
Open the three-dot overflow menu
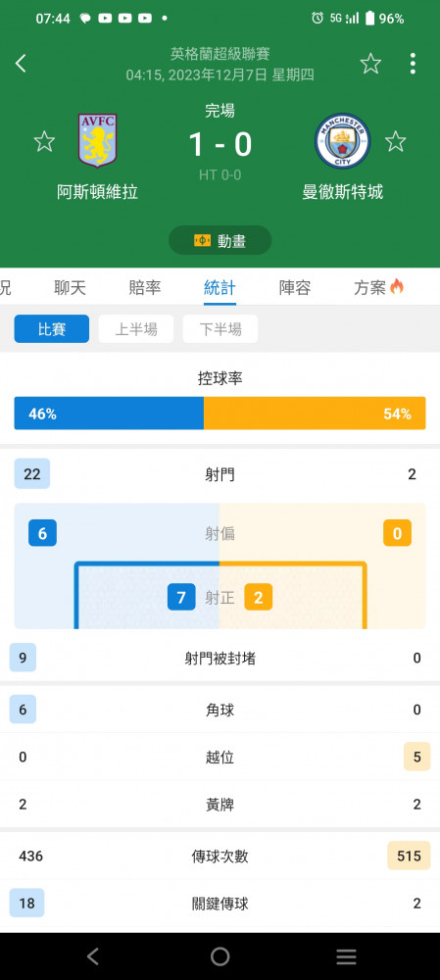413,63
